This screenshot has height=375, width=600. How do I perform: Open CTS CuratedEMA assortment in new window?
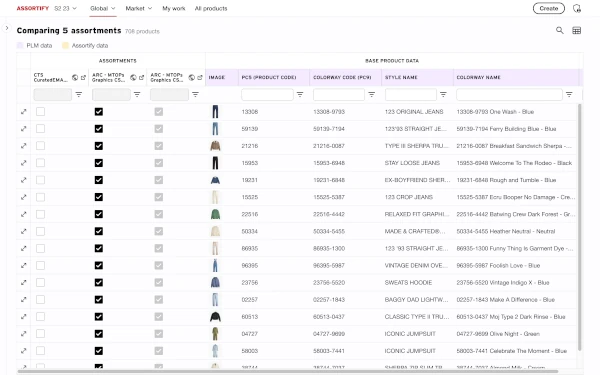(83, 77)
